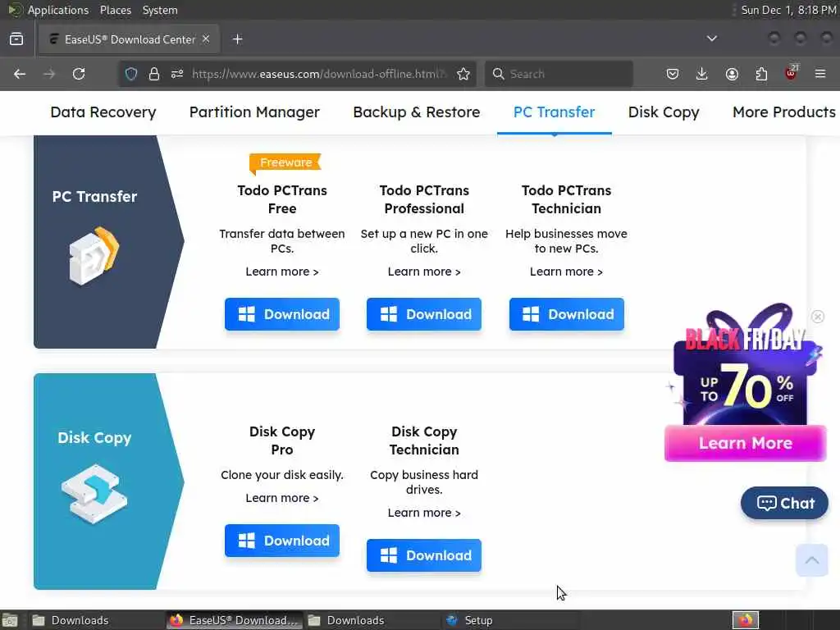840x630 pixels.
Task: Bookmark the page with the star icon
Action: tap(463, 74)
